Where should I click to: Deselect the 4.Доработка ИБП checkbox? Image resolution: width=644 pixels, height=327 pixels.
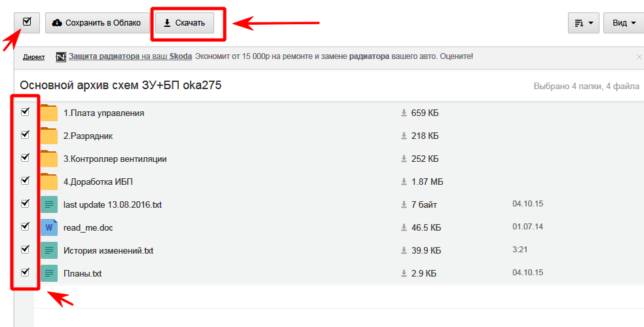click(x=26, y=181)
